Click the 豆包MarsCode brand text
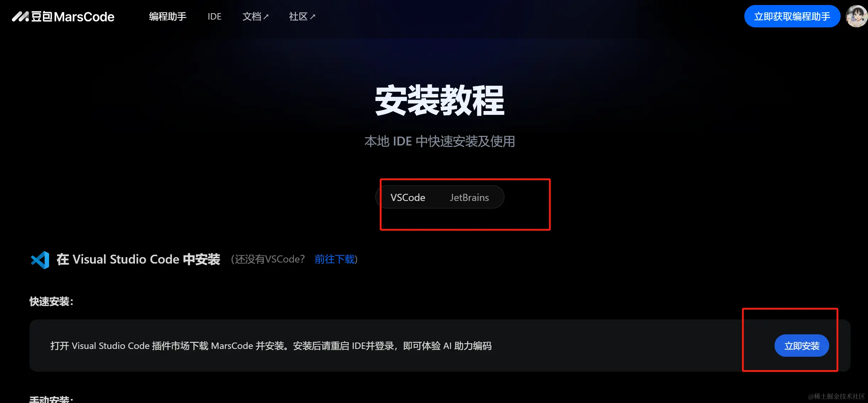Image resolution: width=868 pixels, height=403 pixels. (x=73, y=16)
